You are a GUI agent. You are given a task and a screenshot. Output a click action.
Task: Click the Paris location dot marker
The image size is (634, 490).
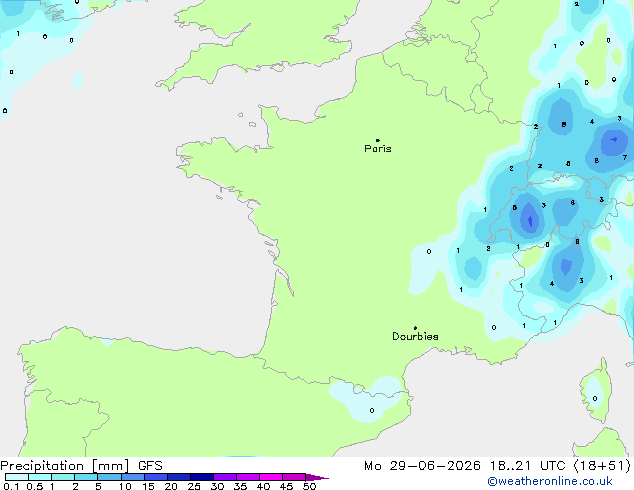click(x=378, y=140)
